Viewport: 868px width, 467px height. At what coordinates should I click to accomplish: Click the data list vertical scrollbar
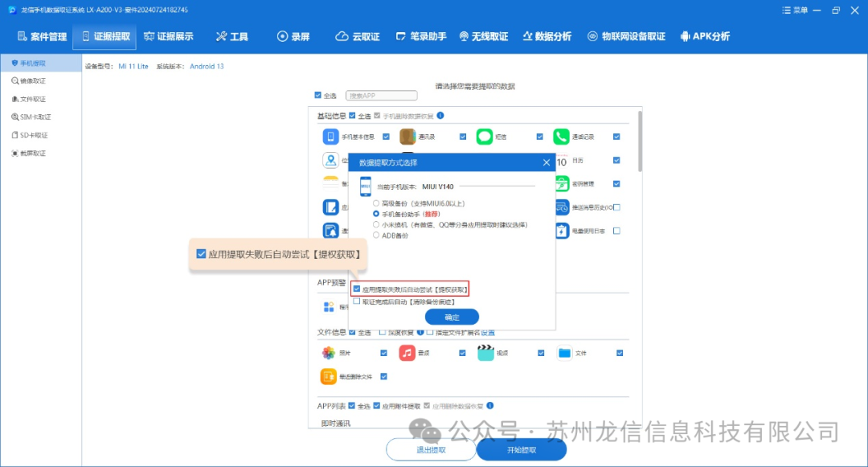coord(640,141)
